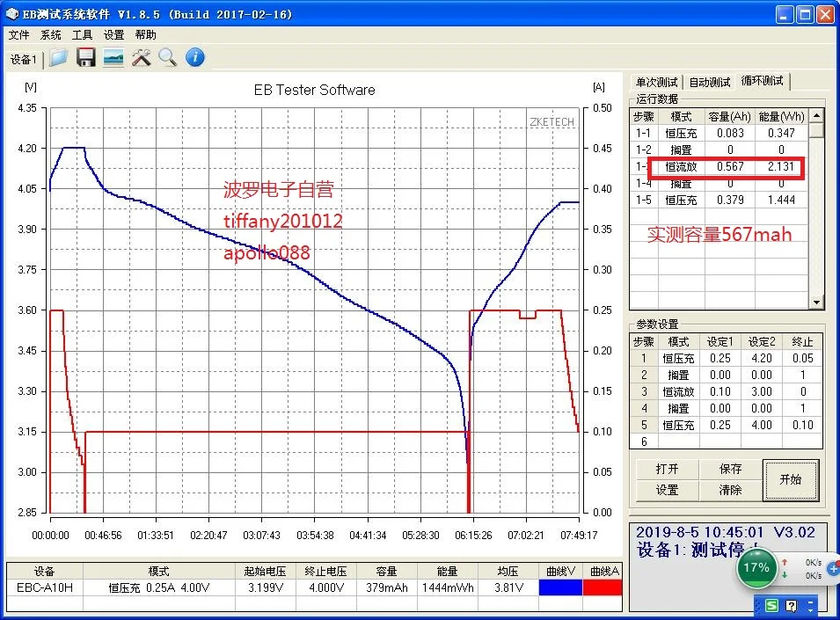The width and height of the screenshot is (840, 620).
Task: Click the 打开 button
Action: (x=667, y=469)
